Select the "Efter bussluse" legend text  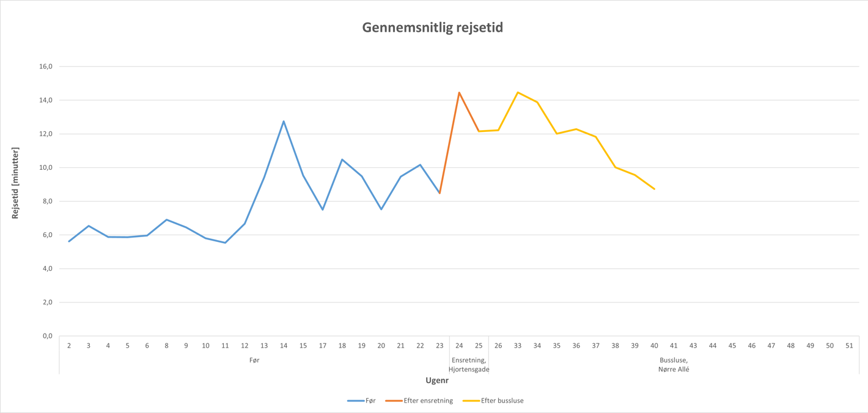[x=502, y=401]
